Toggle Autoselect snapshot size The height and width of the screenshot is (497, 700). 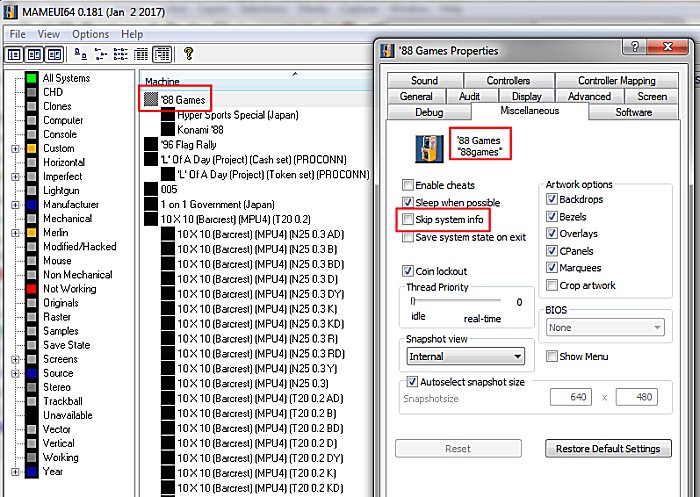(412, 382)
